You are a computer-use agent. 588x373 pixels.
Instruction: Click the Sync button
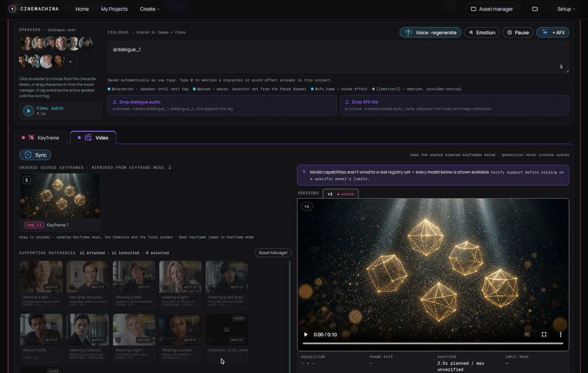click(x=35, y=155)
